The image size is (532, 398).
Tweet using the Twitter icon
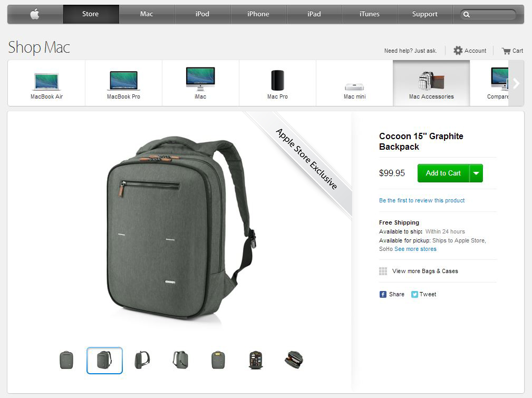coord(414,294)
